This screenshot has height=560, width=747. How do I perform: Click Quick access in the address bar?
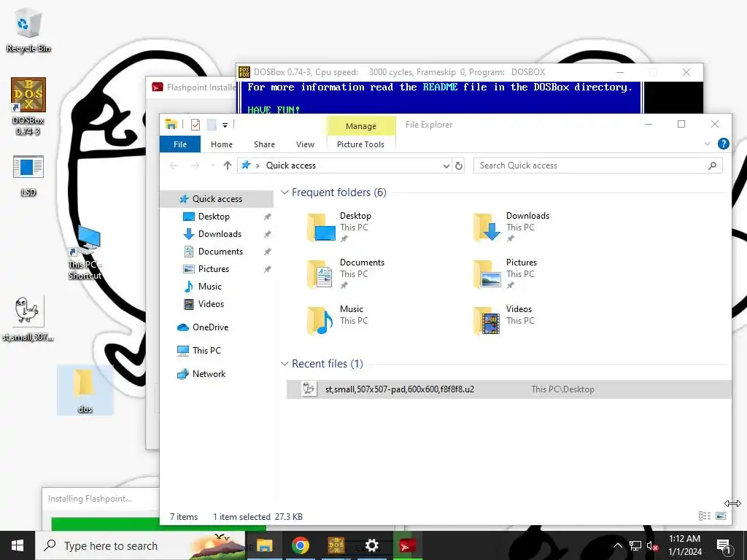(290, 166)
